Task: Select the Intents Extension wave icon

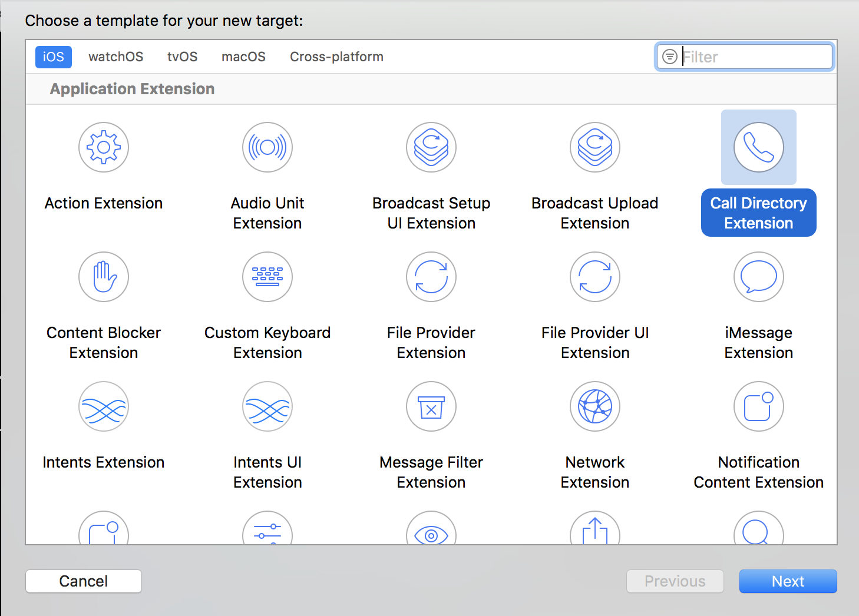Action: (x=104, y=406)
